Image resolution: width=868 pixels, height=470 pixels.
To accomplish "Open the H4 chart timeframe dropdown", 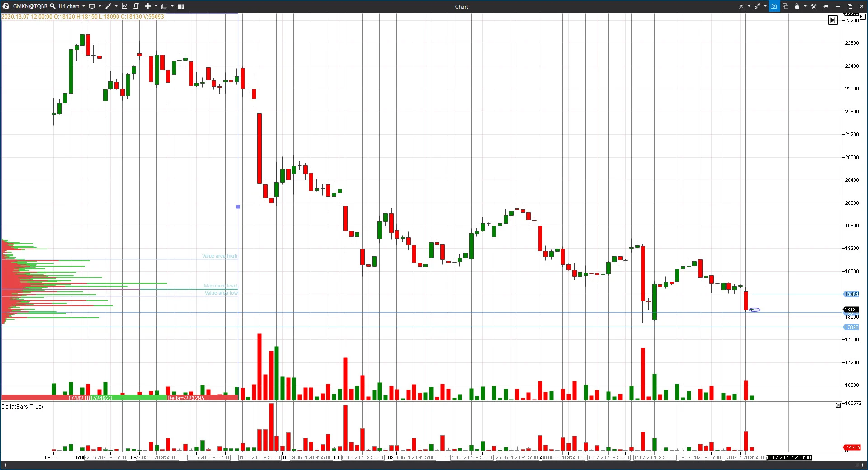I will point(72,6).
